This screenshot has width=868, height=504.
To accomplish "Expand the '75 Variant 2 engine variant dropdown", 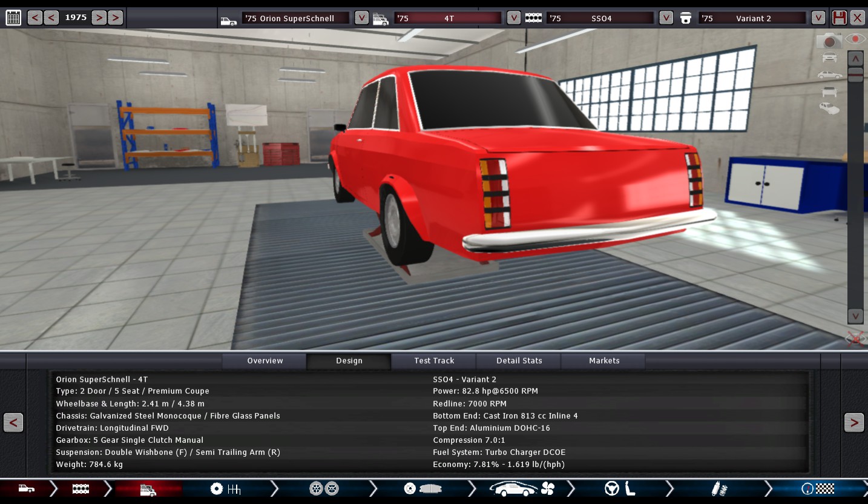I will click(818, 18).
